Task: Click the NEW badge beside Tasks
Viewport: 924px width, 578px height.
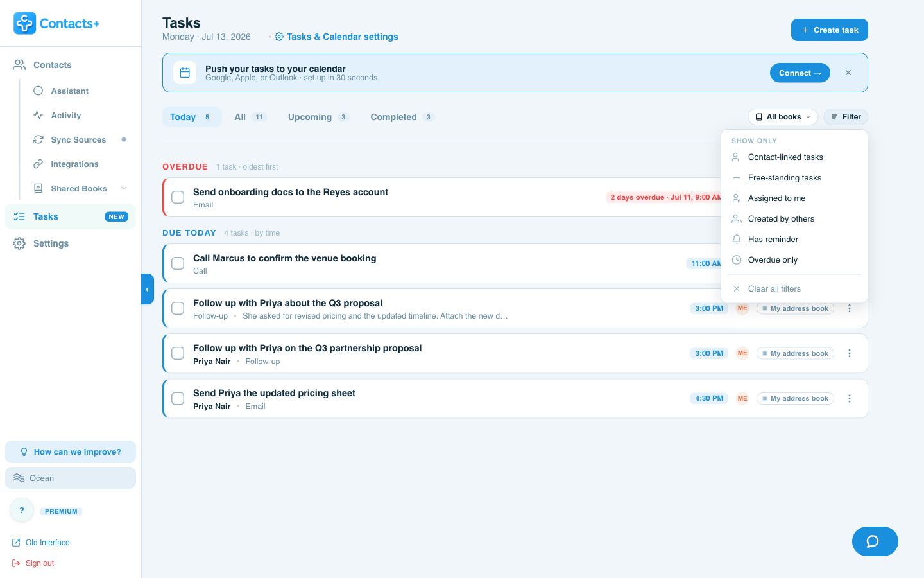Action: point(117,217)
